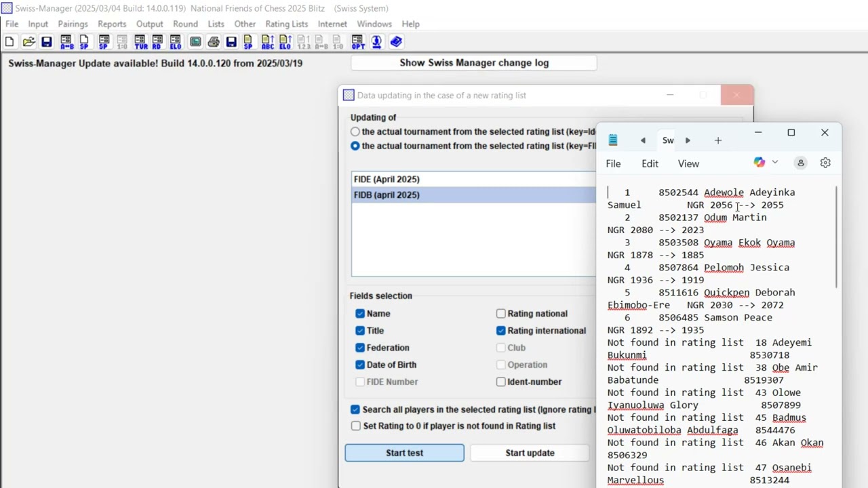Screen dimensions: 868x488
Task: Toggle the Federation checkbox
Action: [360, 348]
